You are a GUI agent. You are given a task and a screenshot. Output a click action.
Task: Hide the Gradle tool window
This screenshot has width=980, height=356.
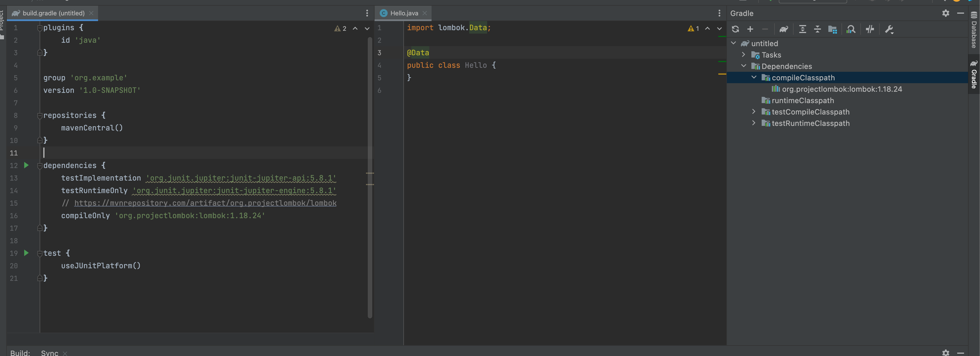point(960,13)
